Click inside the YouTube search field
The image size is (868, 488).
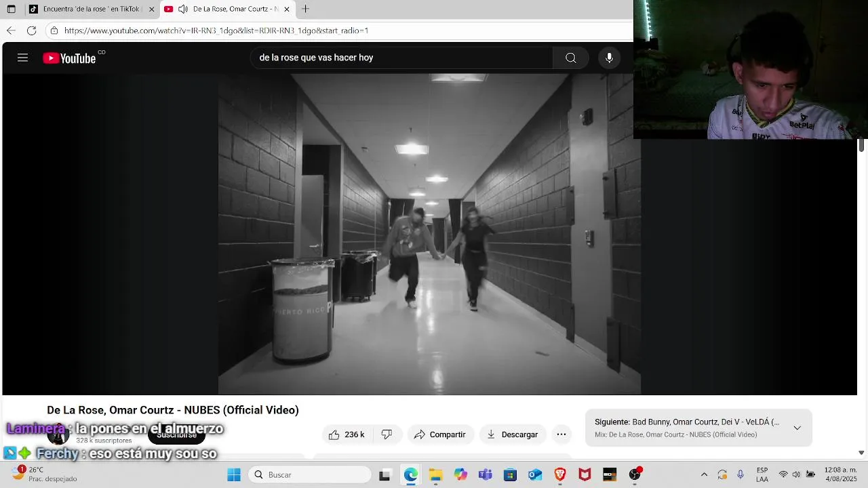coord(401,58)
